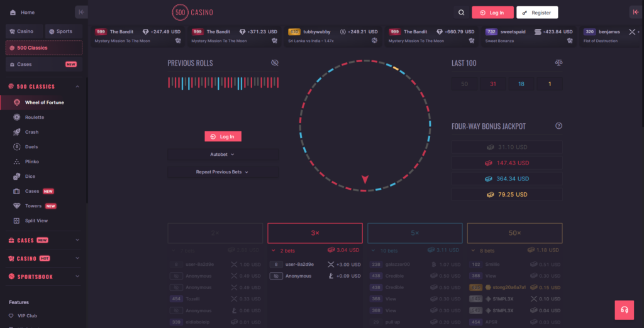The width and height of the screenshot is (644, 328).
Task: Click galazzor00 in 5× bets
Action: [398, 265]
